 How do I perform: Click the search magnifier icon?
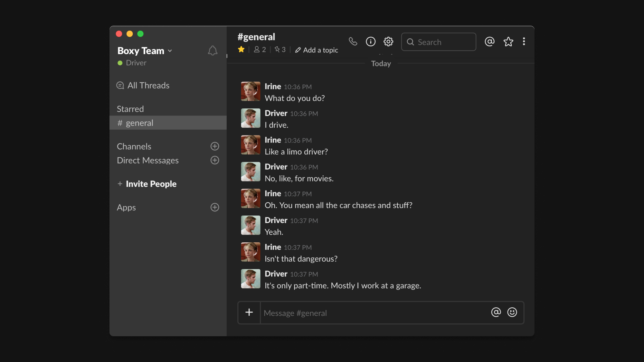(x=410, y=42)
